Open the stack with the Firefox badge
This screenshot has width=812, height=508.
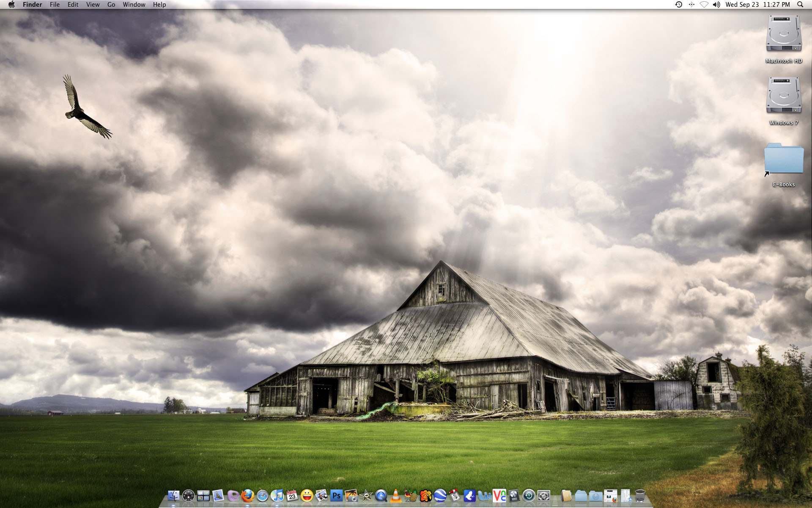611,495
